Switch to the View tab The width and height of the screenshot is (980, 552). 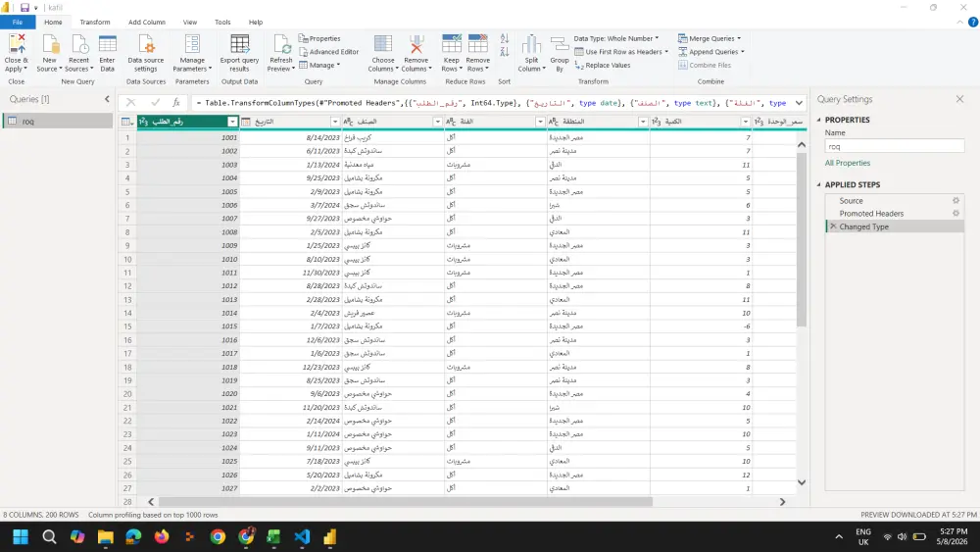(x=190, y=22)
